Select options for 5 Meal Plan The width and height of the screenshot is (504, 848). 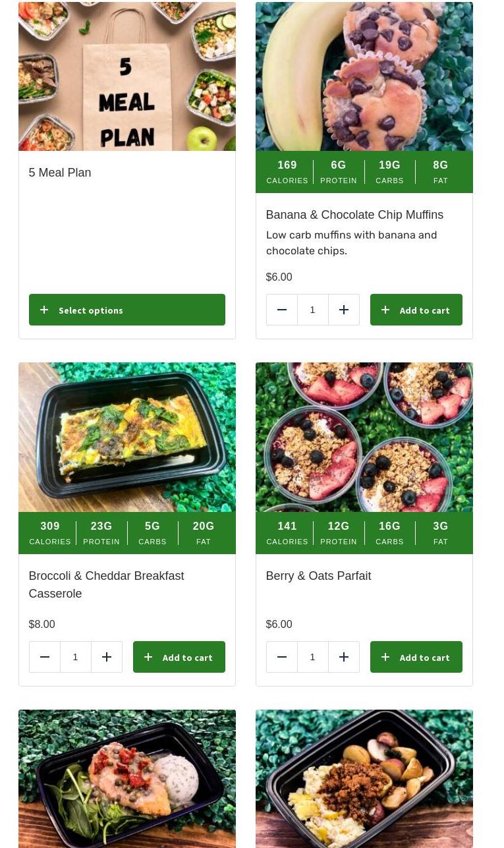click(x=126, y=310)
